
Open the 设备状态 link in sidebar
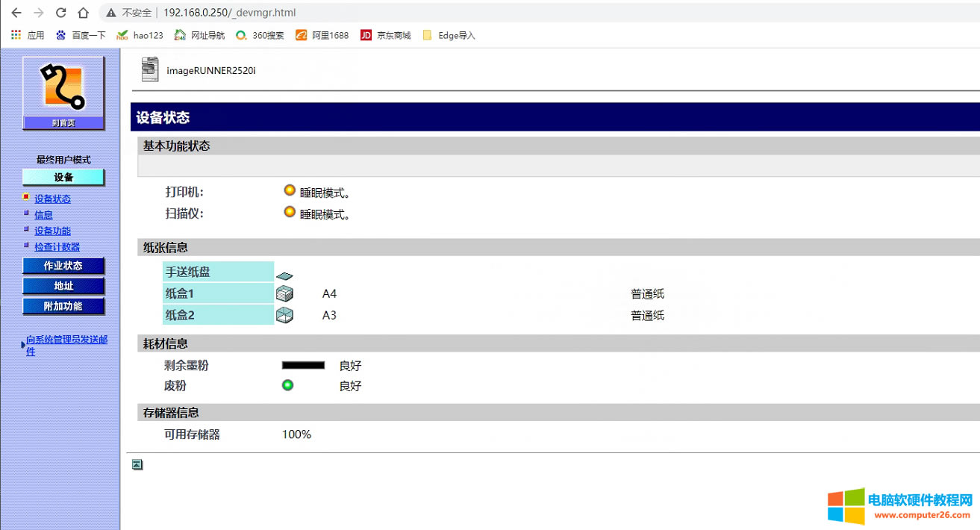click(x=52, y=199)
